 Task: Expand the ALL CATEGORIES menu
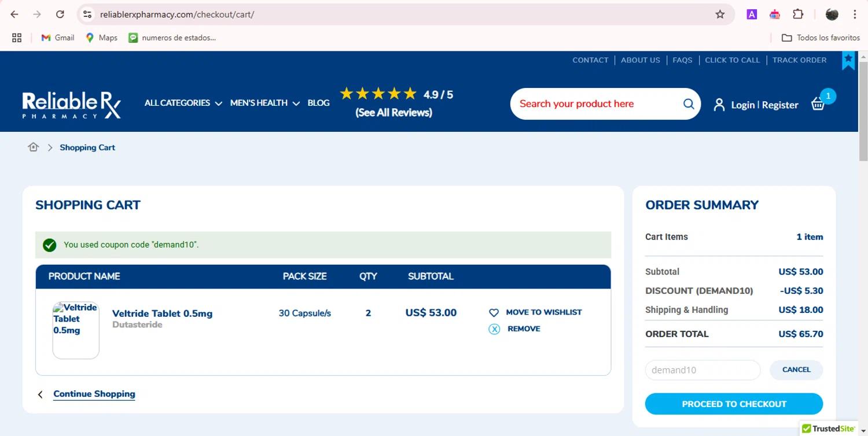pyautogui.click(x=183, y=103)
